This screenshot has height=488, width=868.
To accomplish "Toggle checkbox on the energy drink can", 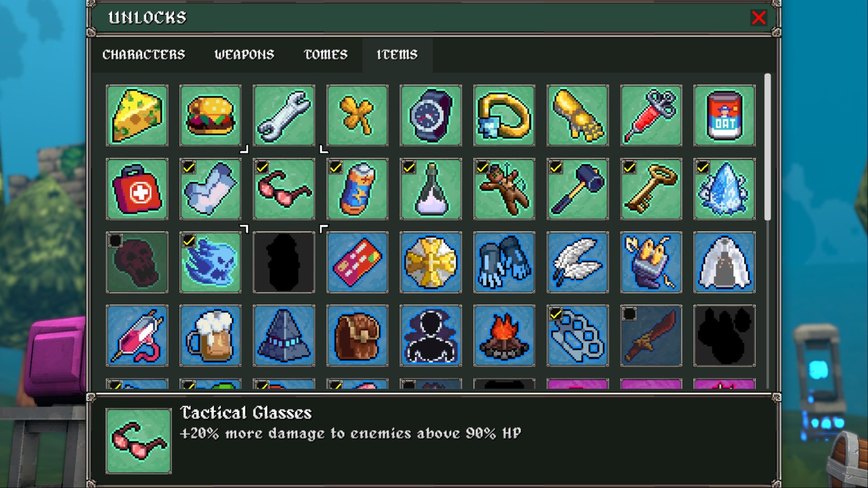I will click(335, 168).
